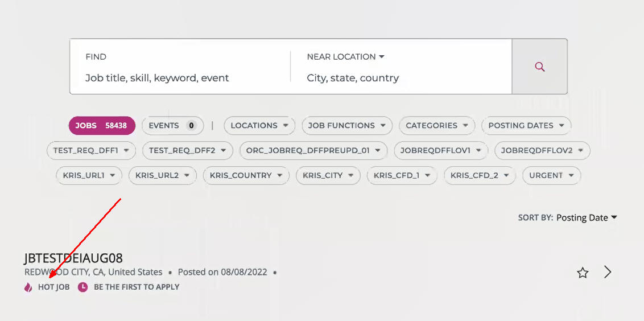Image resolution: width=644 pixels, height=321 pixels.
Task: Open the KRIS_CITY filter
Action: pos(328,175)
